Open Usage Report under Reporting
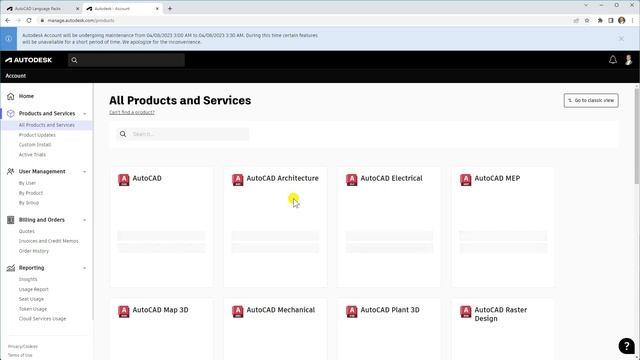The width and height of the screenshot is (640, 360). tap(33, 289)
